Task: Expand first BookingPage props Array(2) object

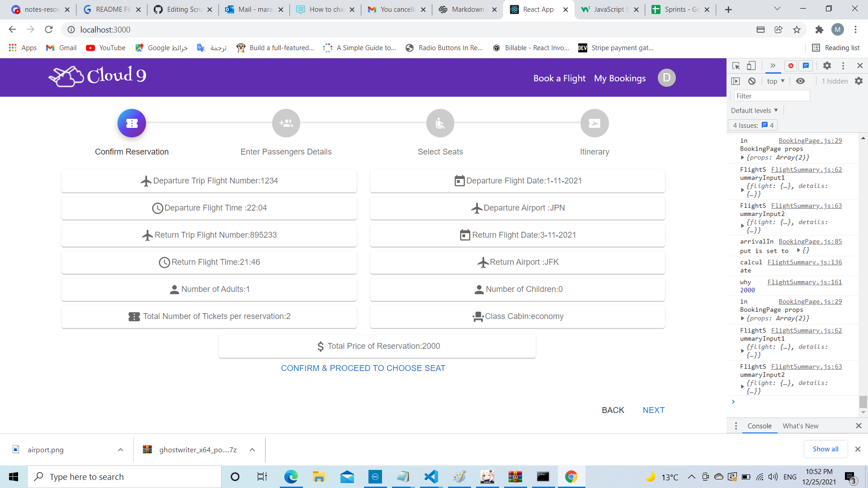Action: point(742,158)
